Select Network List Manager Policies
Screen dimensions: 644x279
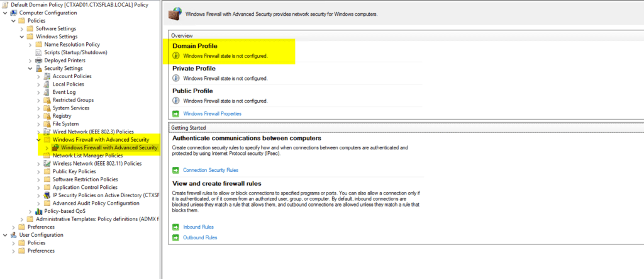87,156
